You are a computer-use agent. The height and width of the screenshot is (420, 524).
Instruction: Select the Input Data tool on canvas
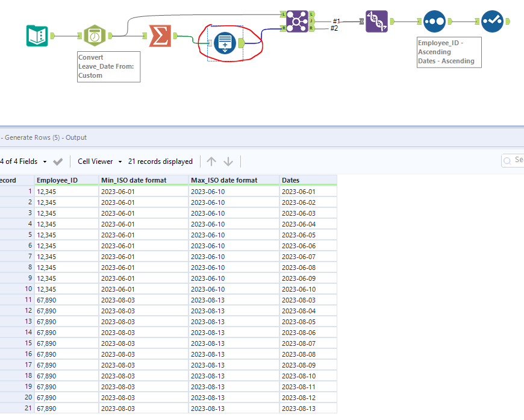[37, 36]
